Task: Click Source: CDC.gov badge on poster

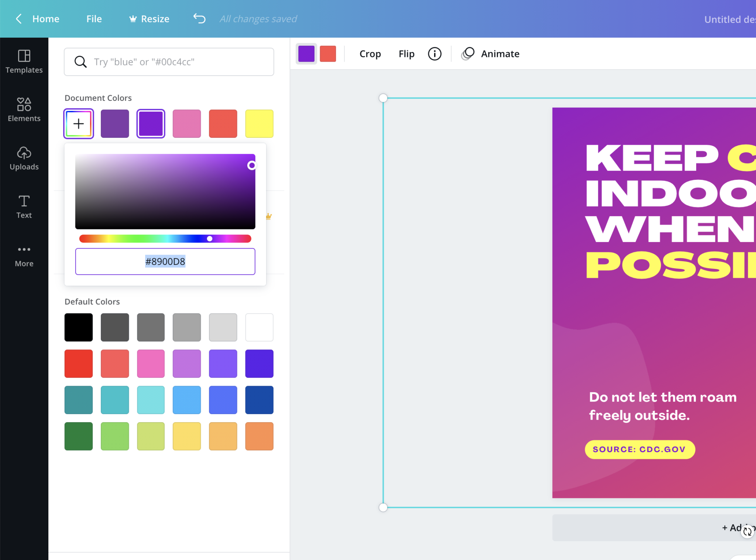Action: [x=639, y=450]
